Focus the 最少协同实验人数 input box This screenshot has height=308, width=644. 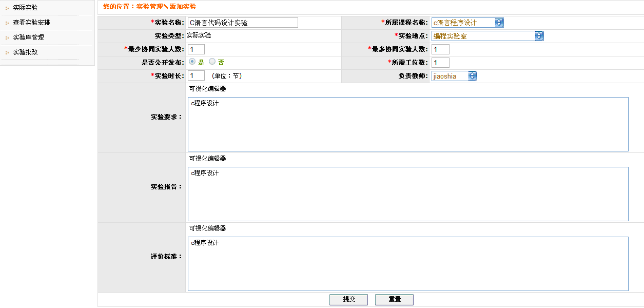pos(196,49)
